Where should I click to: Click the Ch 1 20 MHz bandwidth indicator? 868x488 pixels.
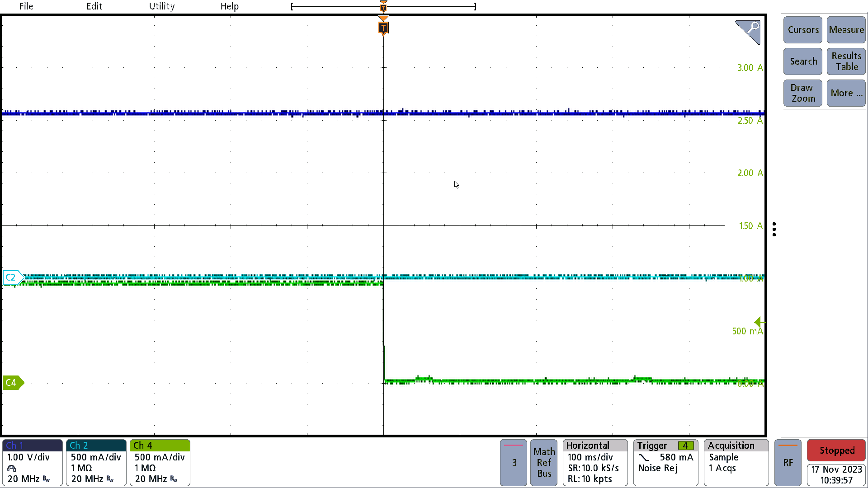point(28,479)
